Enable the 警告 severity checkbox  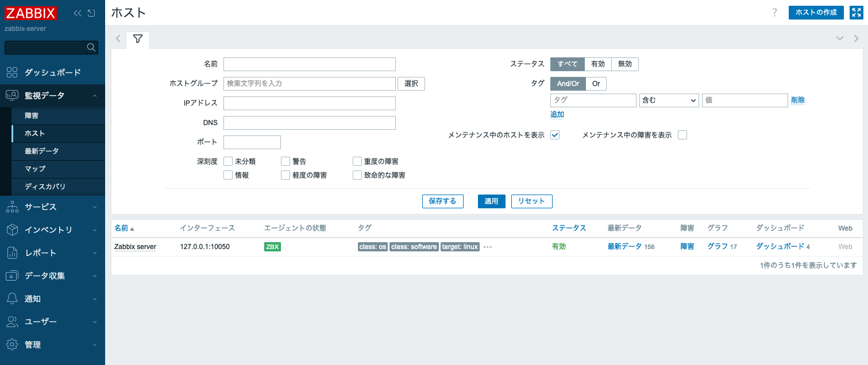click(x=286, y=161)
